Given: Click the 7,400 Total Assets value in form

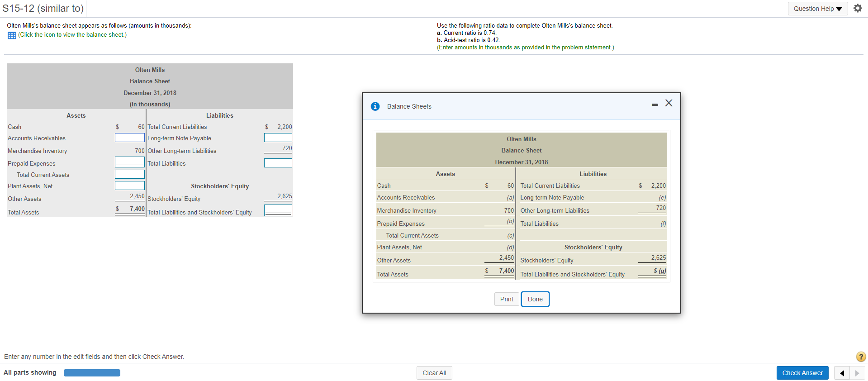Looking at the screenshot, I should coord(137,209).
